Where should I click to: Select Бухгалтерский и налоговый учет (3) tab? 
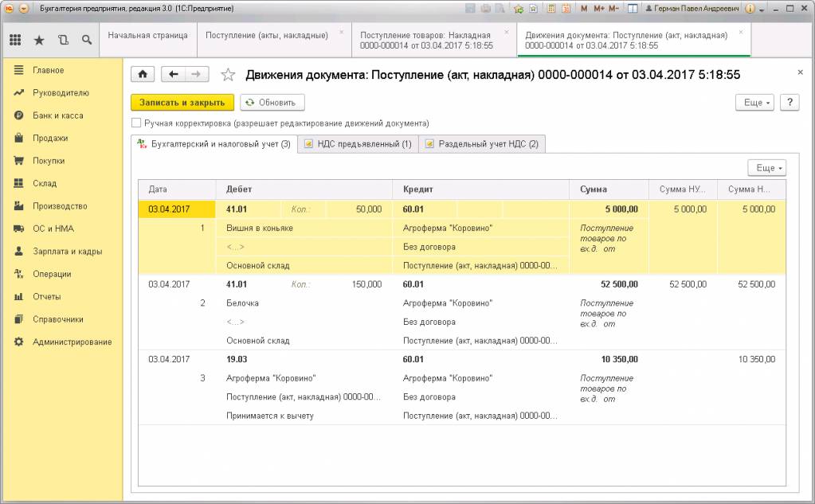click(214, 144)
